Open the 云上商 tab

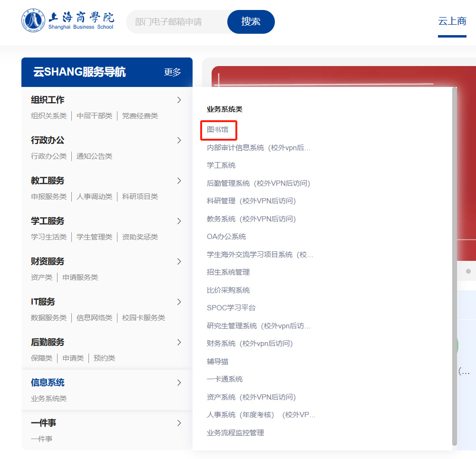coord(452,21)
